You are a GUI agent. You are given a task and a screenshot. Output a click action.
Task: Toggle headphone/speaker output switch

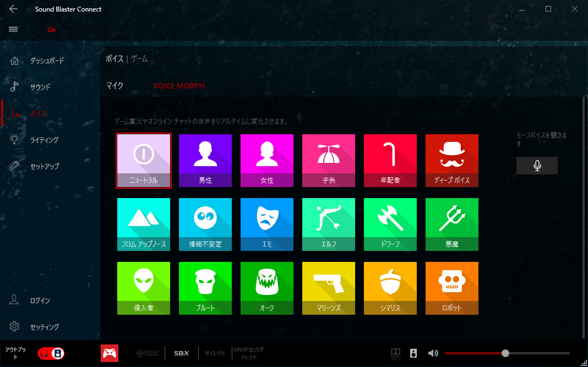[51, 353]
